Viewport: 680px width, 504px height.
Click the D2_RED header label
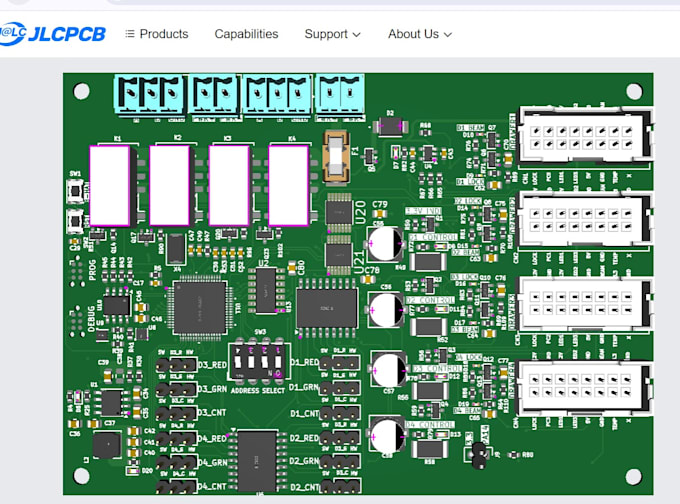[304, 438]
